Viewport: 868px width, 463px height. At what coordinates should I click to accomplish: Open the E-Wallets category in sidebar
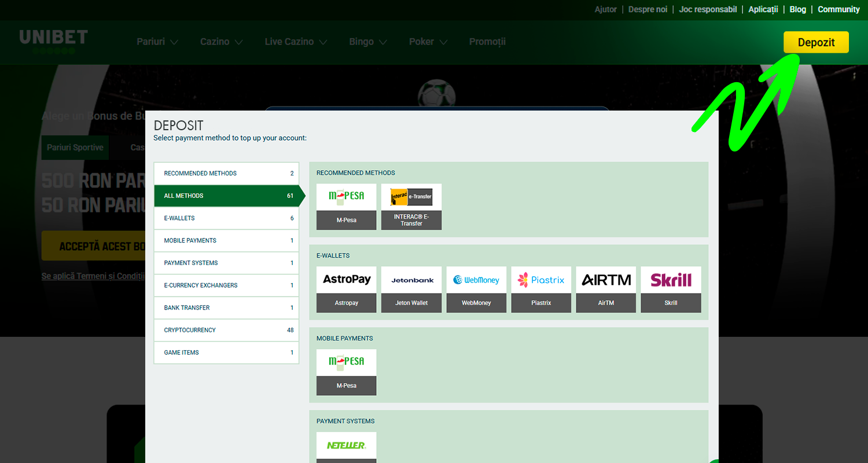click(x=226, y=218)
